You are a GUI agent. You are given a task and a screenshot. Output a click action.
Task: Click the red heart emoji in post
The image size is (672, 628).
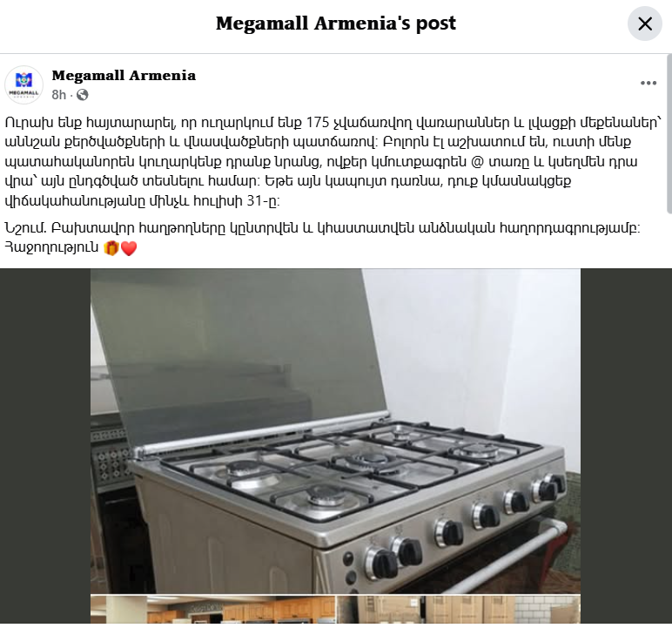(129, 248)
